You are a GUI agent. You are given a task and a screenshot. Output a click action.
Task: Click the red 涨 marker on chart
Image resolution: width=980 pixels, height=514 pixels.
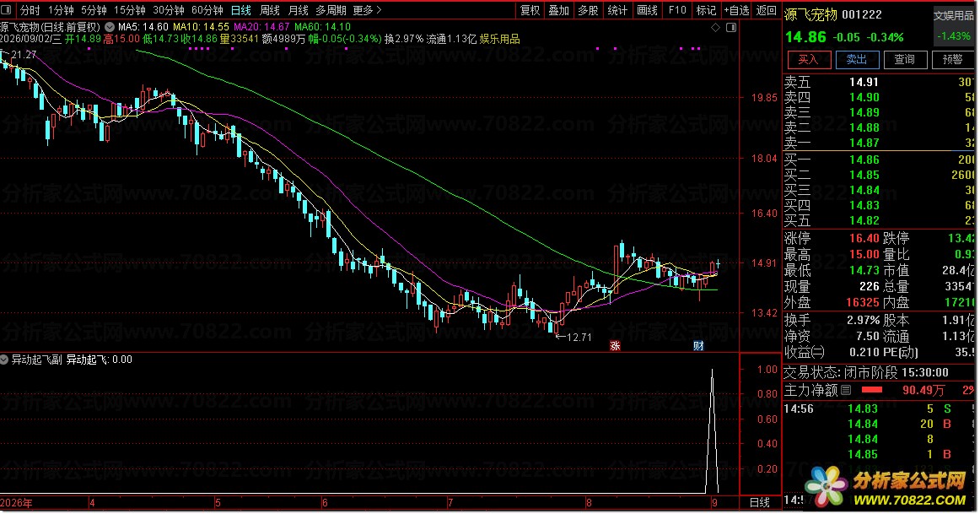pyautogui.click(x=615, y=346)
